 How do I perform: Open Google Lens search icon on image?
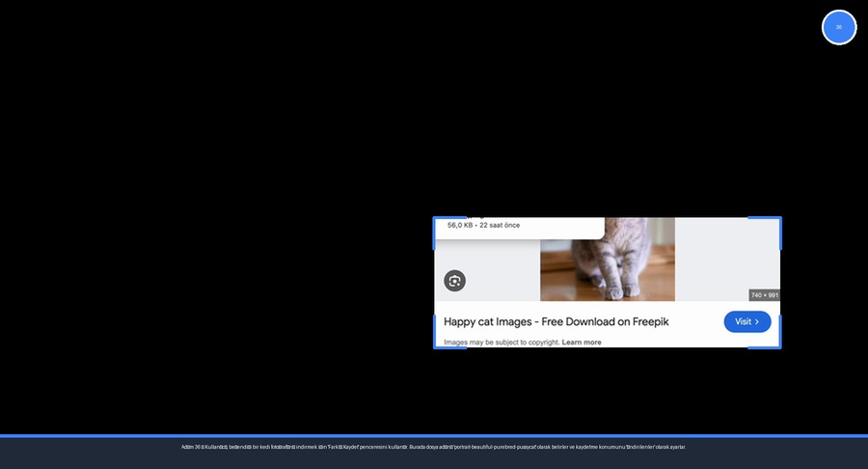click(x=454, y=281)
